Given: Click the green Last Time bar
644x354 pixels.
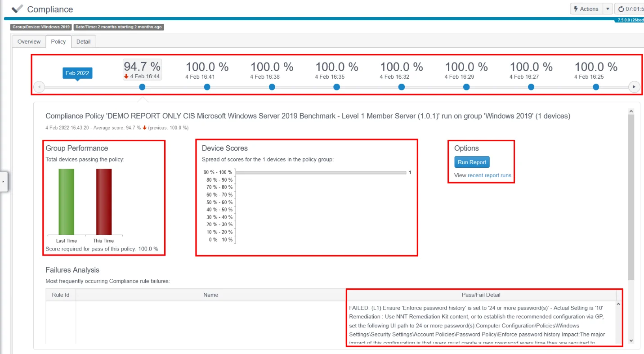Looking at the screenshot, I should point(66,202).
